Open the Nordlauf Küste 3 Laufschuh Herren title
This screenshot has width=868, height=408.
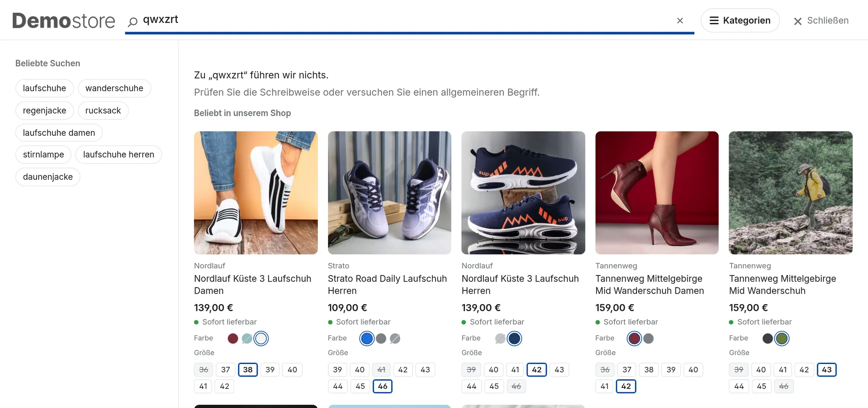[x=520, y=285]
